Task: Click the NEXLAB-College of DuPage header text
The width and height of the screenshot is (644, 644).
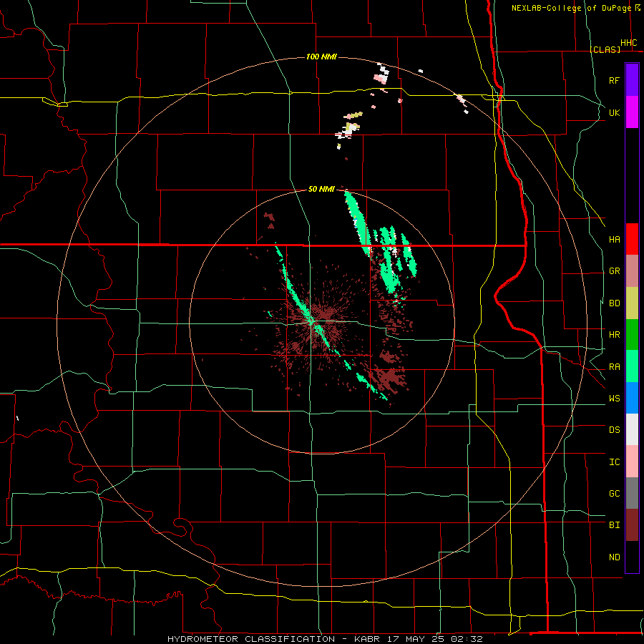Action: pos(572,8)
